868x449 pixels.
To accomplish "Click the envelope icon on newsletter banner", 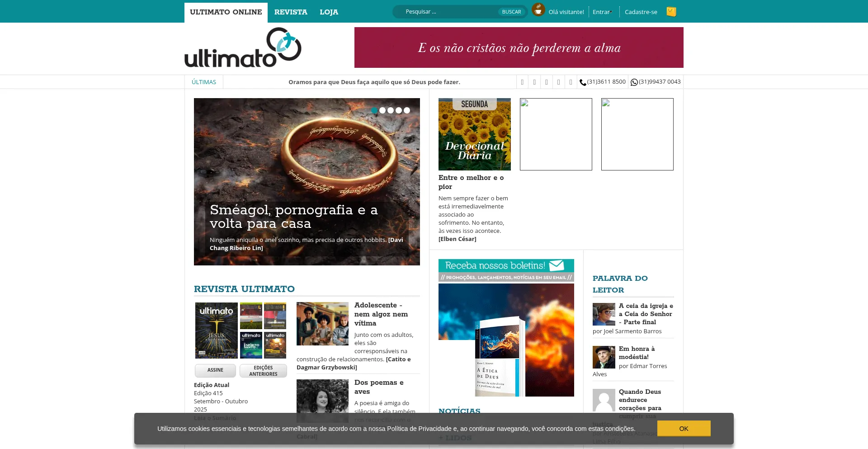I will tap(557, 265).
